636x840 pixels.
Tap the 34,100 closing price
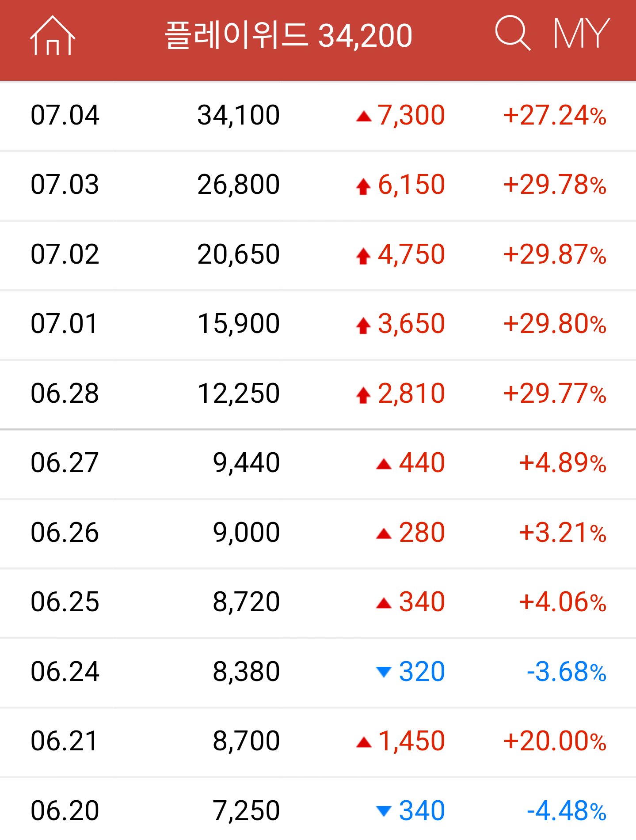click(238, 115)
